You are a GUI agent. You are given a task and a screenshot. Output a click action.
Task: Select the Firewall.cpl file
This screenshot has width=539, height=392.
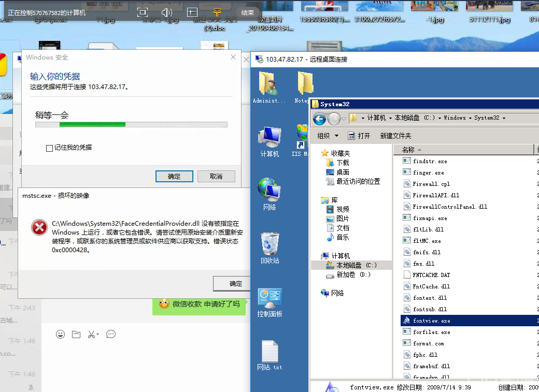(431, 184)
